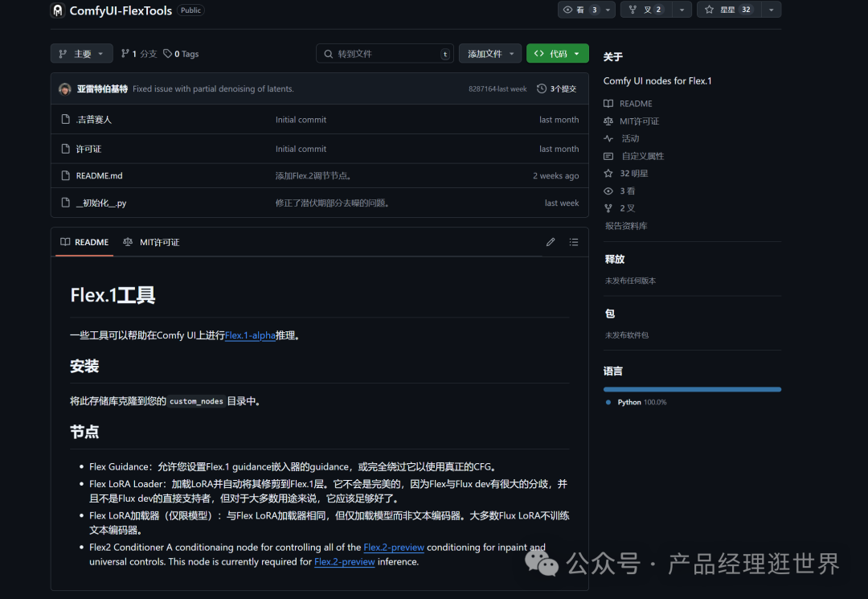The width and height of the screenshot is (868, 599).
Task: Click the Python language progress bar
Action: (692, 389)
